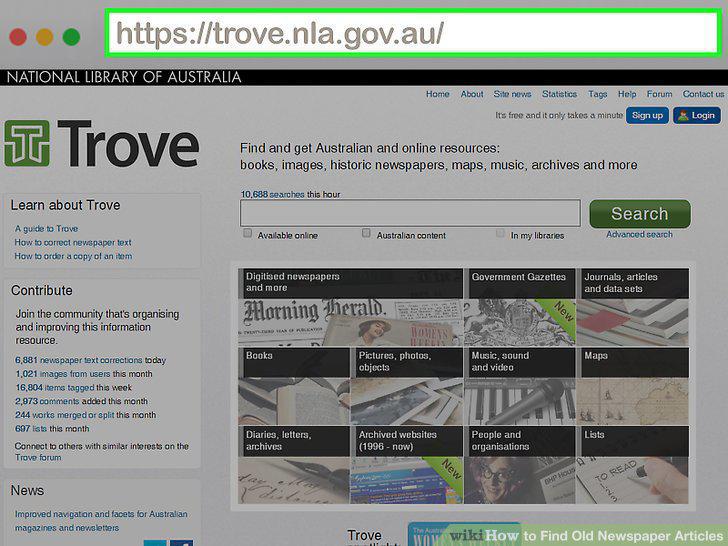Screen dimensions: 728x546
Task: Click the yellow window minimize dot
Action: point(45,37)
